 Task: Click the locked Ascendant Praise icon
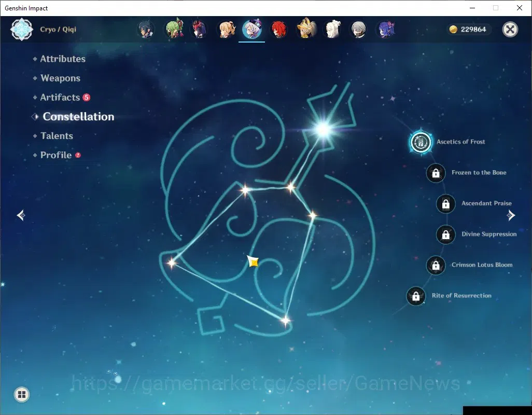[445, 203]
